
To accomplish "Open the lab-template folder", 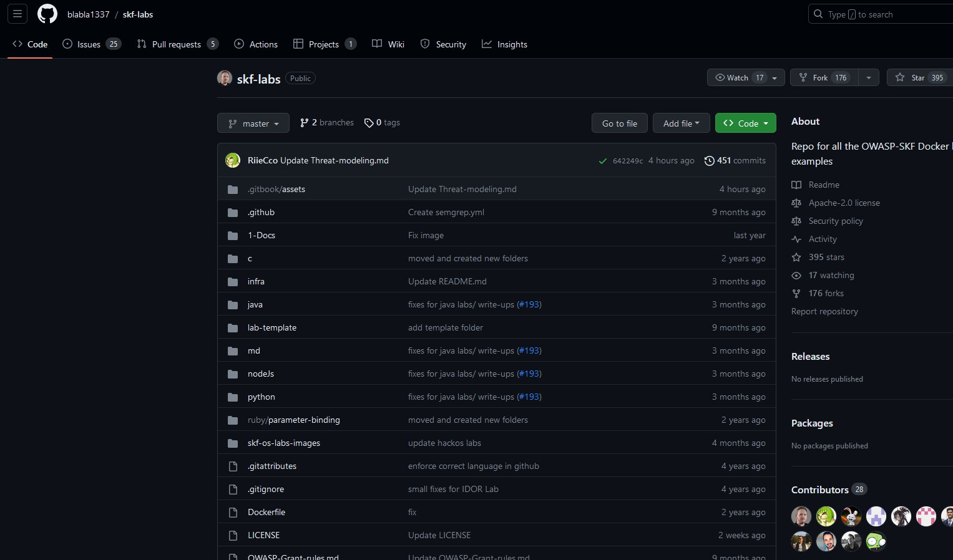I will click(272, 327).
